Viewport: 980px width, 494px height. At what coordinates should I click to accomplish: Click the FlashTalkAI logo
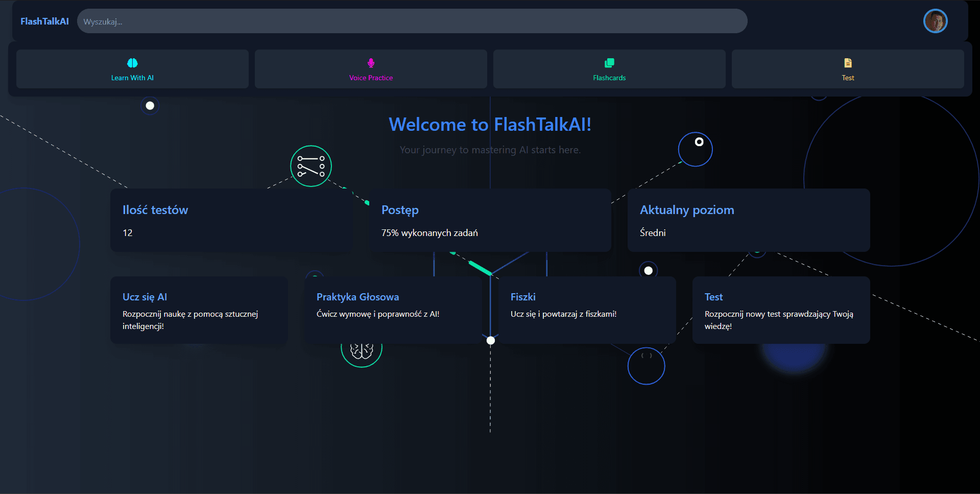click(44, 21)
